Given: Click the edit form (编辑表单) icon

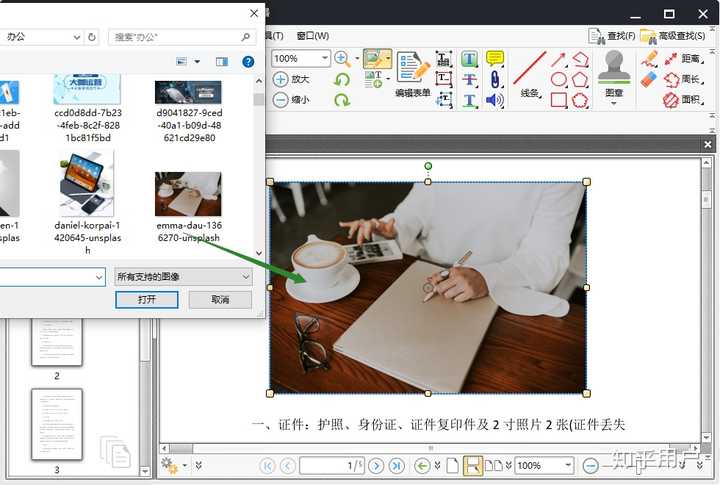Looking at the screenshot, I should pyautogui.click(x=412, y=72).
